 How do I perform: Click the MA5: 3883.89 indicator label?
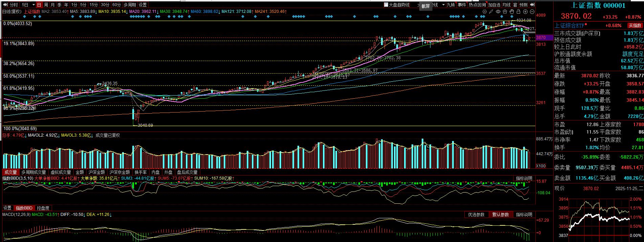click(x=83, y=12)
